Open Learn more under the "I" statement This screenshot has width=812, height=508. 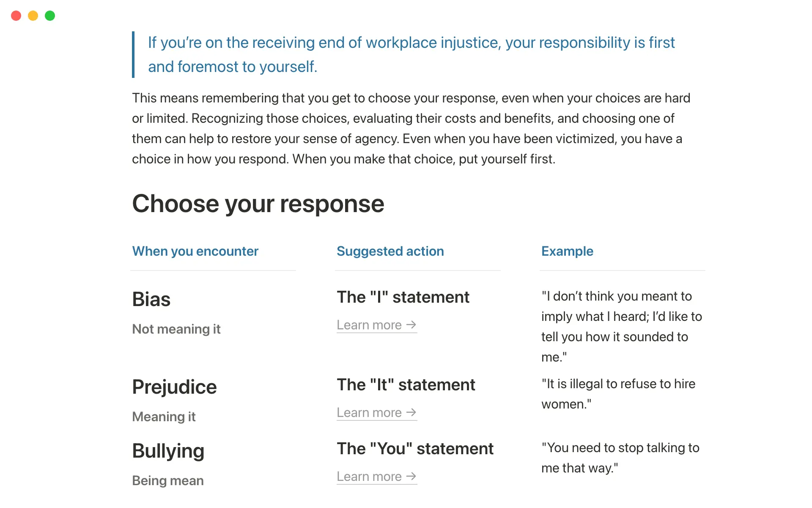[x=376, y=325]
